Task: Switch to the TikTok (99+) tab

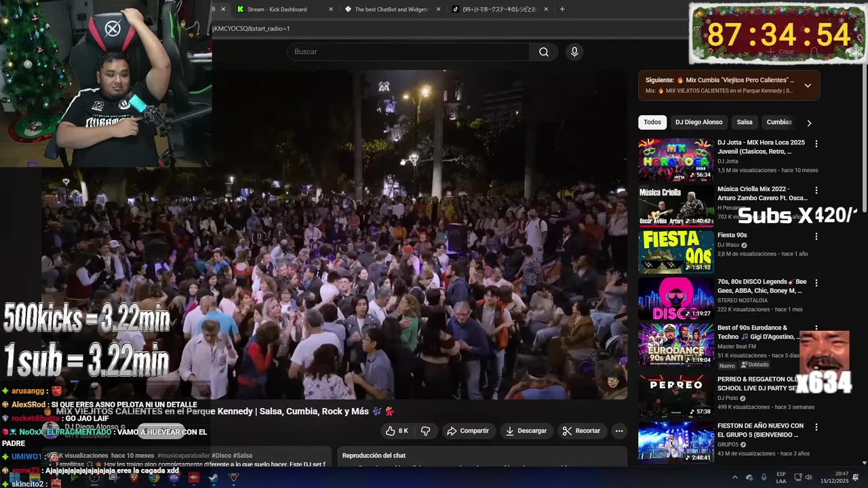Action: point(499,9)
